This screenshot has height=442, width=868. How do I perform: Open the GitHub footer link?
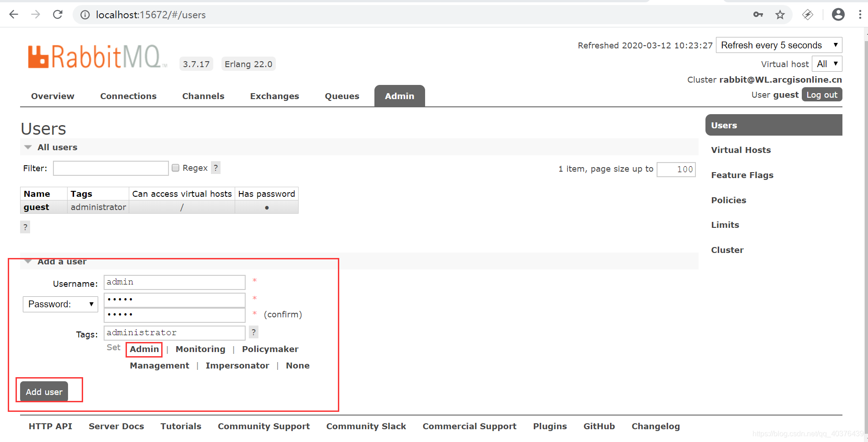point(599,426)
